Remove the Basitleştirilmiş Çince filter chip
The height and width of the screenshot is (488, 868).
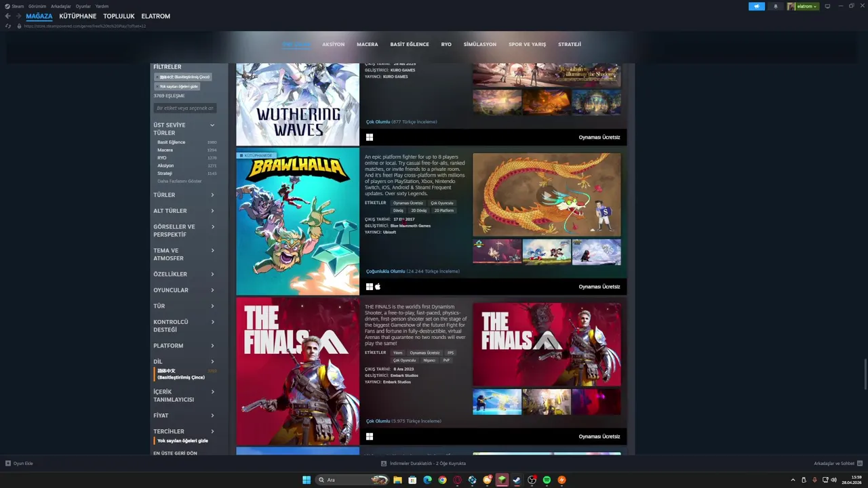tap(183, 77)
